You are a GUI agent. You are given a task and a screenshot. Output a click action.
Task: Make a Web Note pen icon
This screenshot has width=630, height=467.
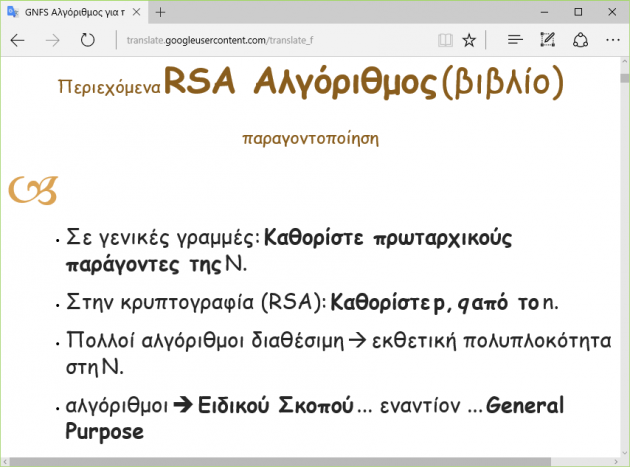(x=548, y=40)
